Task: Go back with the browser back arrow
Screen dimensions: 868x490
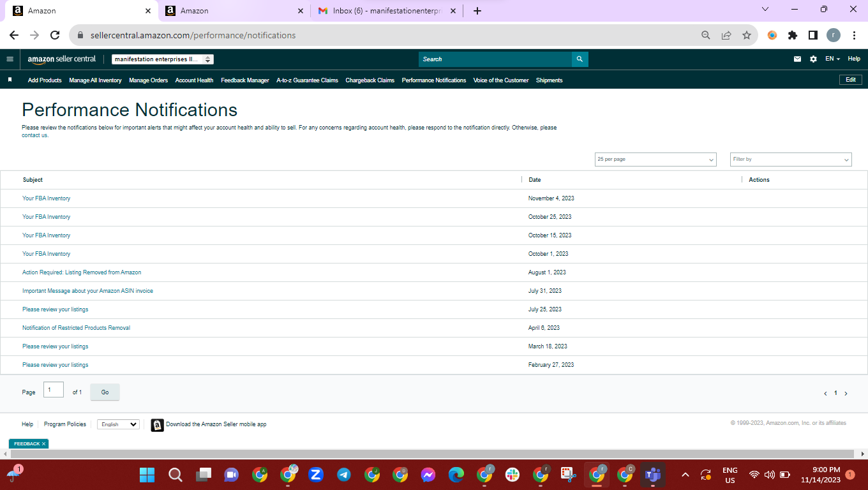Action: tap(14, 35)
